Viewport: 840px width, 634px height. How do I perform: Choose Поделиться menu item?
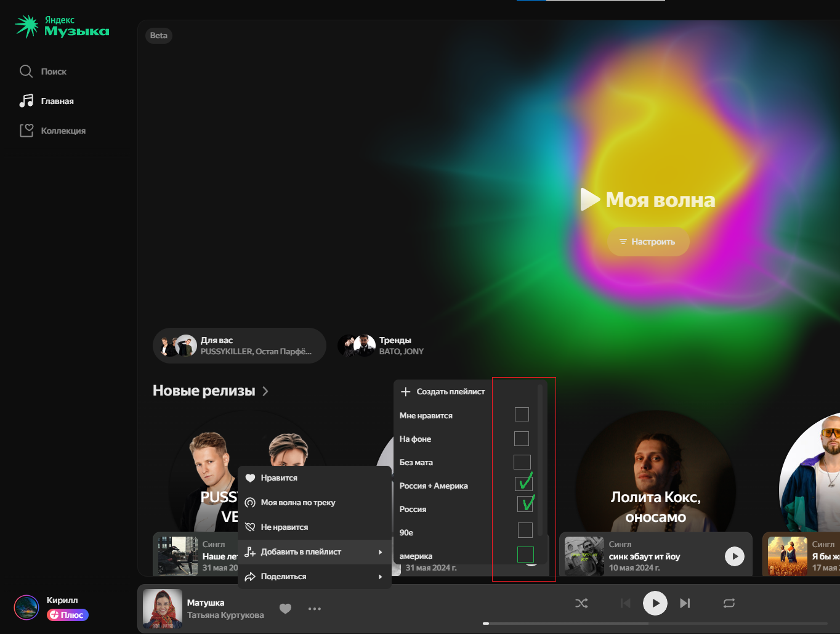(x=315, y=577)
